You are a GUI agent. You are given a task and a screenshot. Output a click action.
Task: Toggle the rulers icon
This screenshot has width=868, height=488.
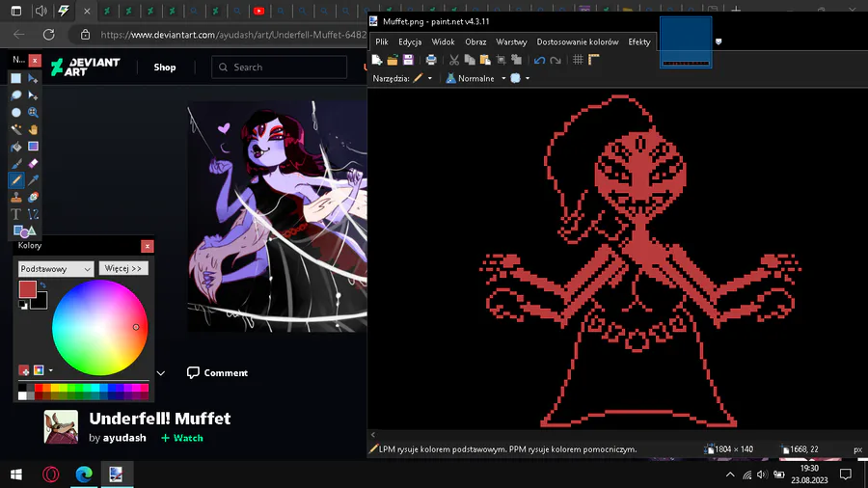pyautogui.click(x=593, y=60)
